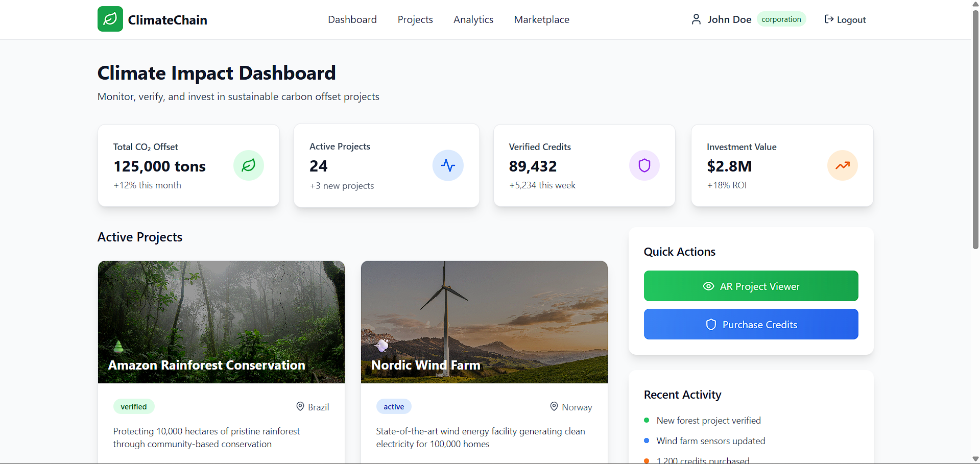Click the Purchase Credits button
Image resolution: width=980 pixels, height=464 pixels.
click(x=751, y=324)
